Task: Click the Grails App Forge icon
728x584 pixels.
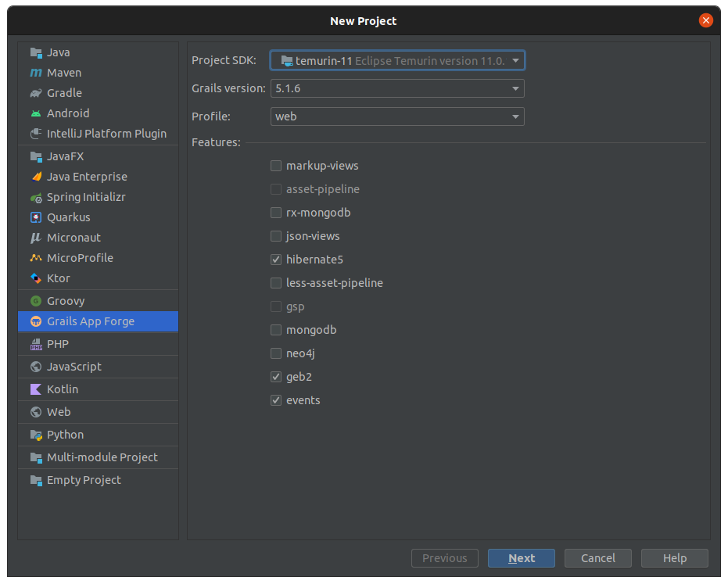Action: (x=36, y=321)
